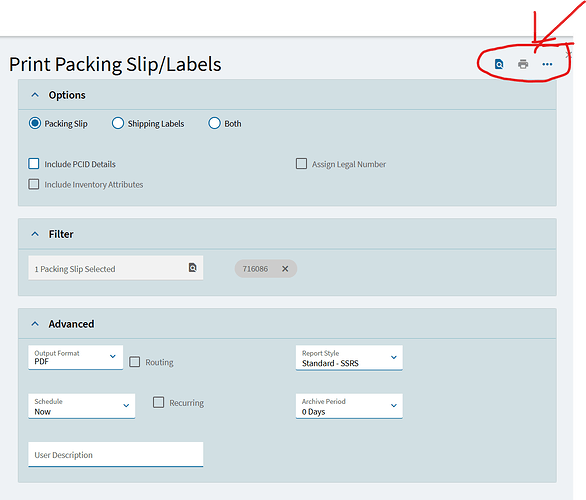Open the Output Format dropdown
586x500 pixels.
75,358
